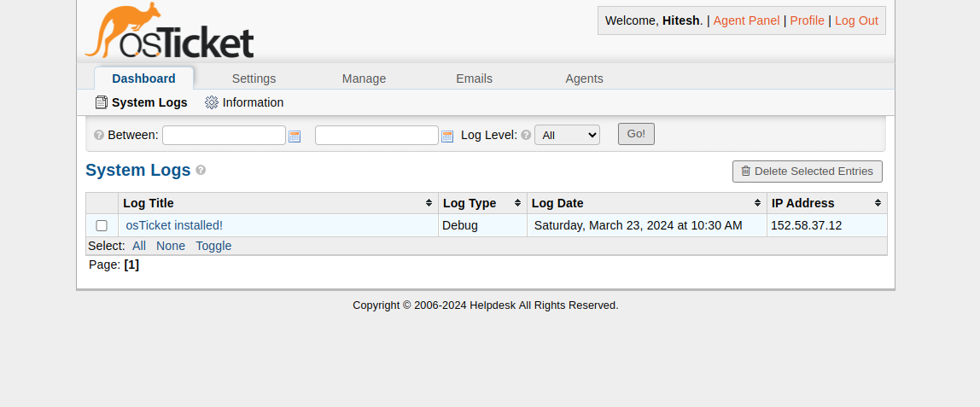
Task: Sort by Log Title column arrow
Action: 429,203
